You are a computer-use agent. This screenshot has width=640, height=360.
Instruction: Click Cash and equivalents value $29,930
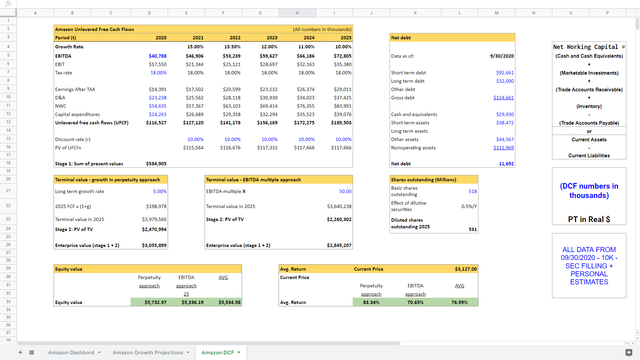click(x=505, y=114)
